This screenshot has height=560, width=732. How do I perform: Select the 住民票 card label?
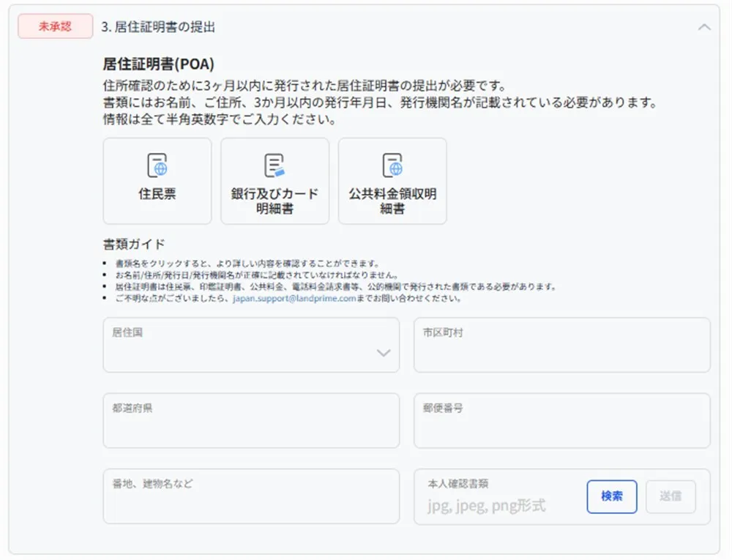[157, 194]
